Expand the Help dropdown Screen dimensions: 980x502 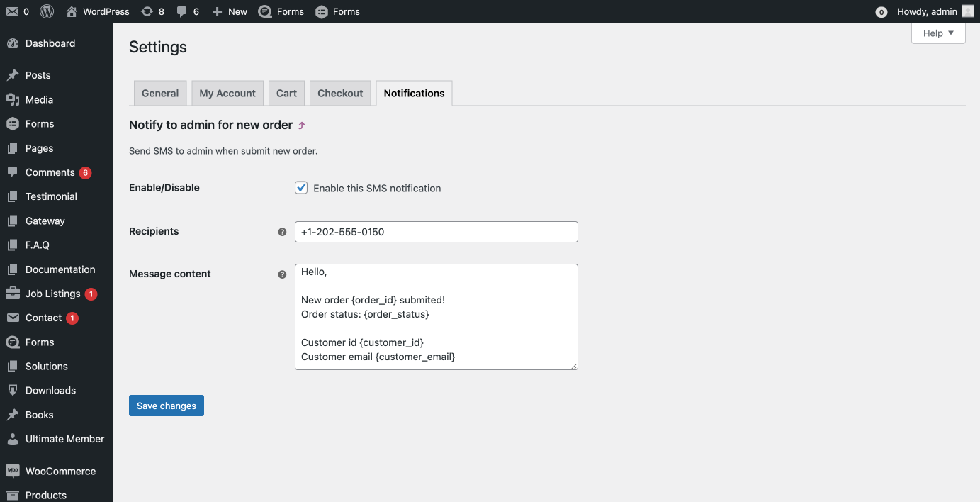tap(938, 33)
